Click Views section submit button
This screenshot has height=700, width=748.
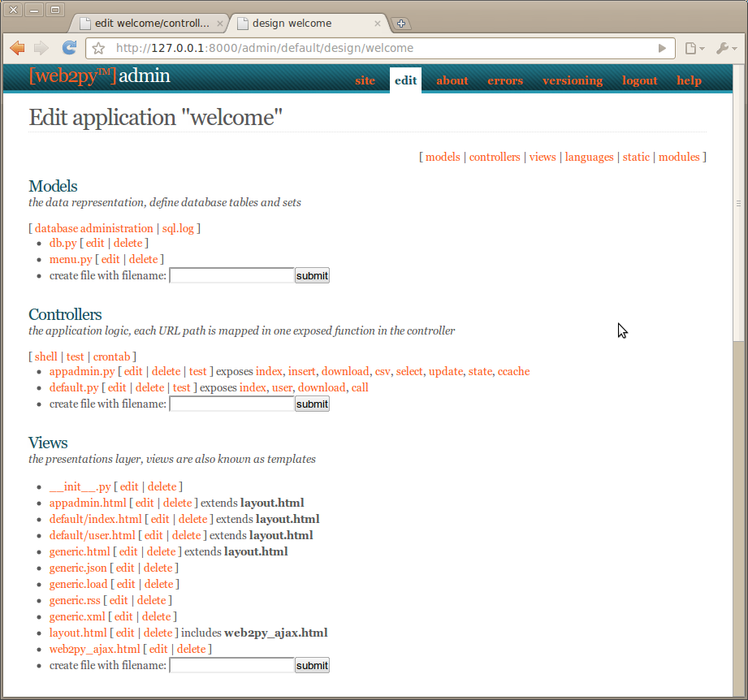pos(312,665)
